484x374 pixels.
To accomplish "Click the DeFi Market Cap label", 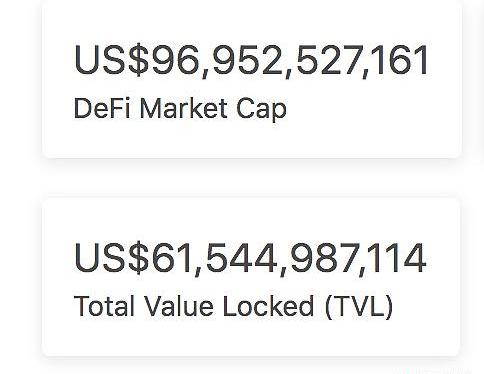I will pyautogui.click(x=180, y=109).
